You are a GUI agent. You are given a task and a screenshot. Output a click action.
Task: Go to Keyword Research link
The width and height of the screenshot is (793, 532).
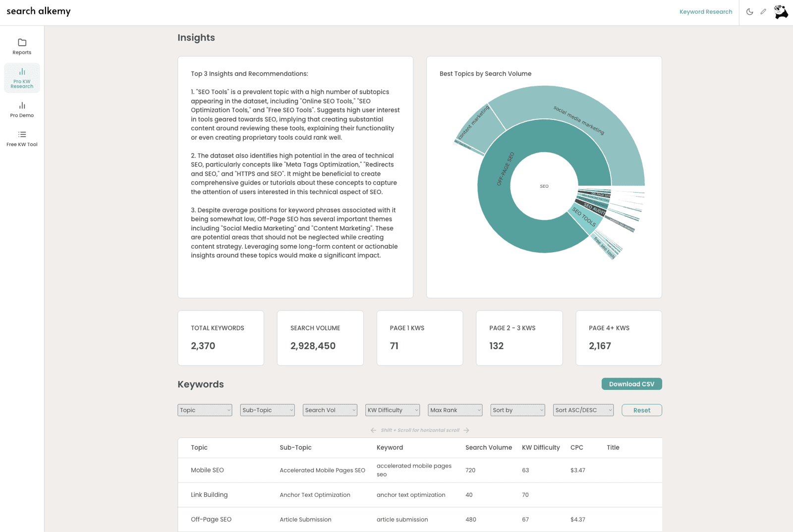[x=705, y=12]
